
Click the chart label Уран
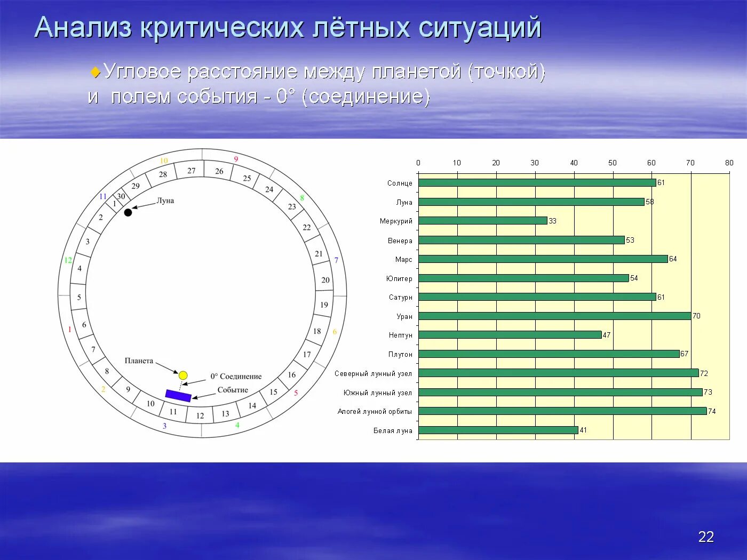pyautogui.click(x=404, y=316)
